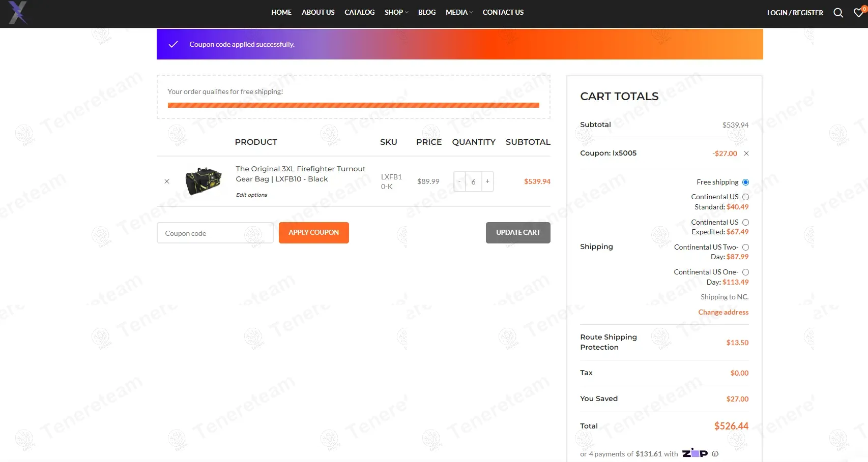Viewport: 868px width, 462px height.
Task: Remove the turnout gear bag from cart
Action: point(167,181)
